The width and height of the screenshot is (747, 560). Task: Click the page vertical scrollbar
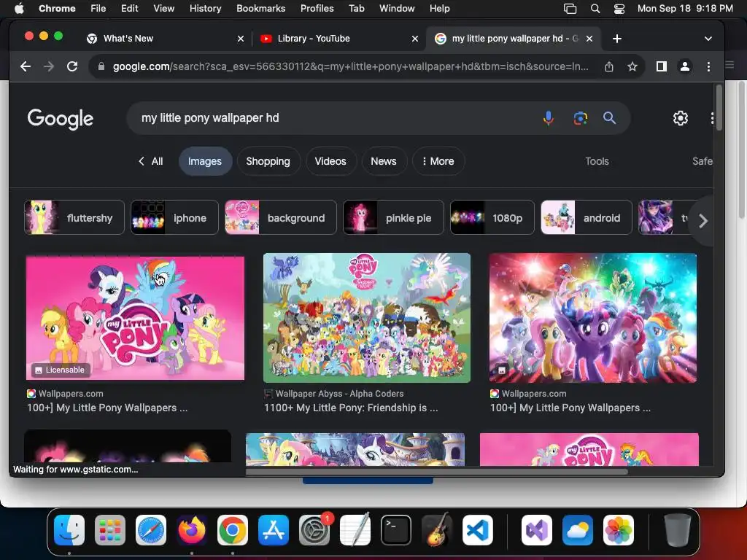tap(719, 108)
